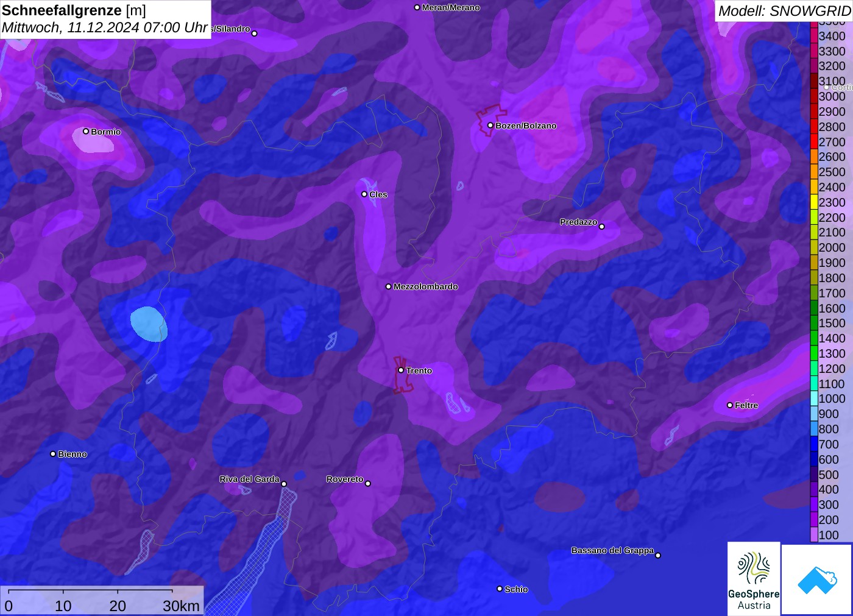Click the "20" scale bar label
Screen dimensions: 853x616
click(x=118, y=606)
